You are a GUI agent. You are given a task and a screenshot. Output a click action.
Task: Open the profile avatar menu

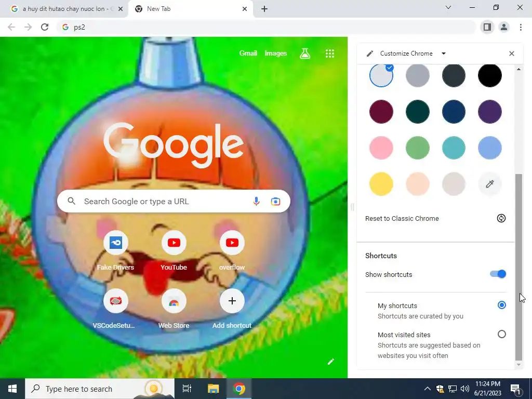pos(504,27)
